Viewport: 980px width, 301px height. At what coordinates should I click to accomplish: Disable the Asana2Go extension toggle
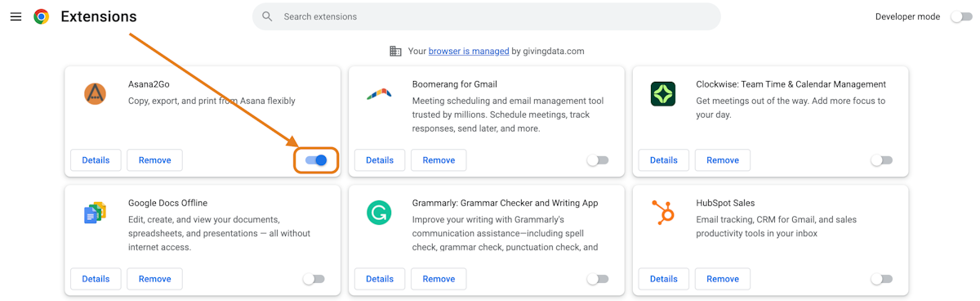316,160
